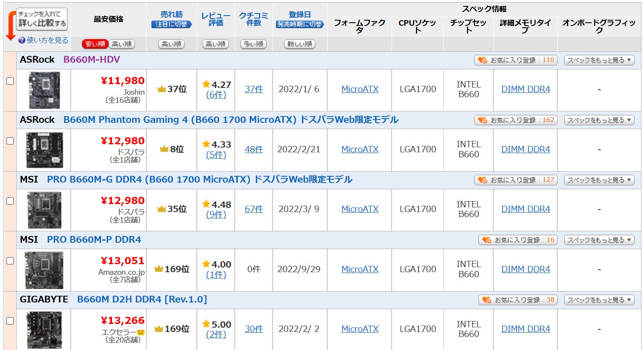Sort クチコミ件数 by 多い順
The height and width of the screenshot is (350, 644).
click(x=254, y=44)
